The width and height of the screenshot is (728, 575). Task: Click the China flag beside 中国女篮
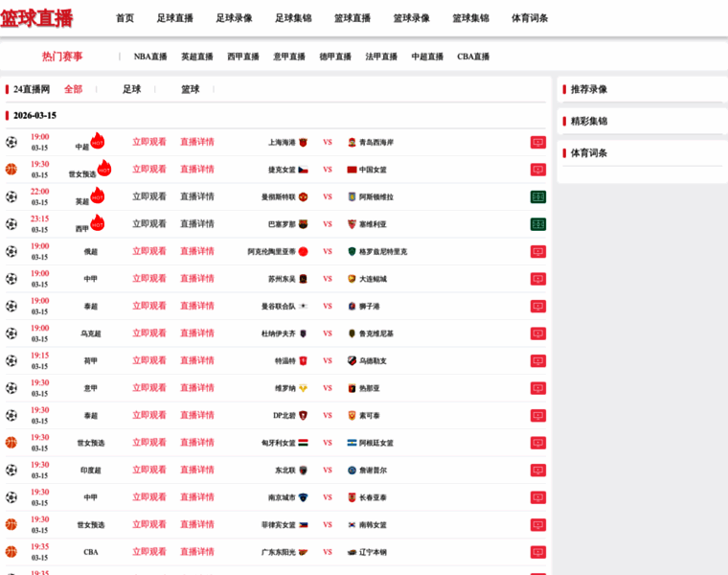pyautogui.click(x=352, y=170)
